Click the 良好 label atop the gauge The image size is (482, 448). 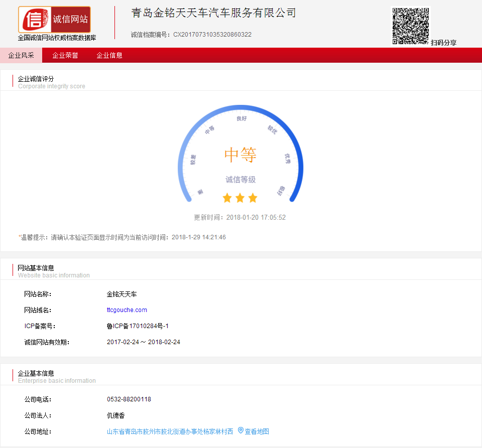[x=242, y=119]
